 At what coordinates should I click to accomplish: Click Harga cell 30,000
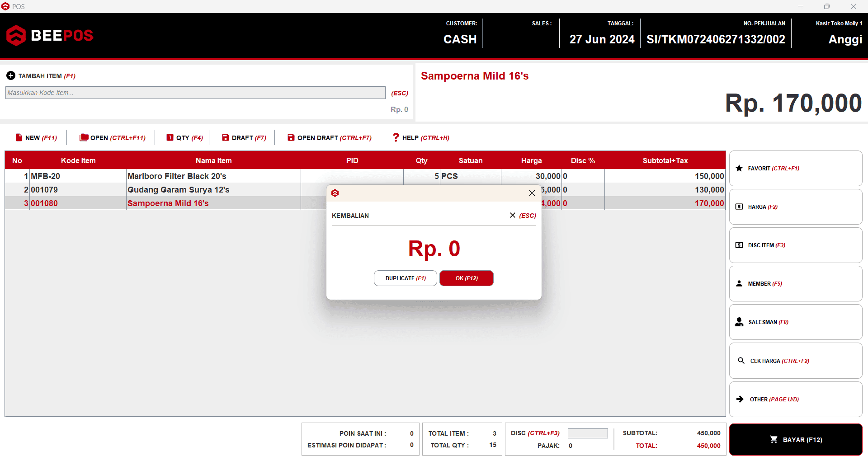coord(548,176)
